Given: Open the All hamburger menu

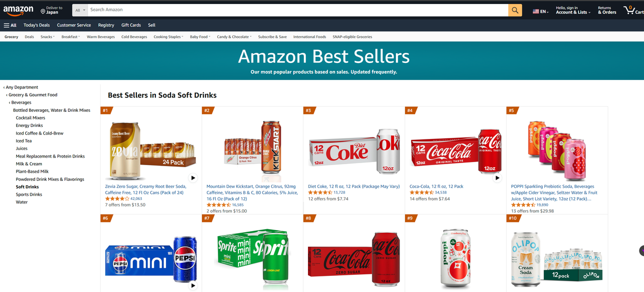Looking at the screenshot, I should 10,25.
